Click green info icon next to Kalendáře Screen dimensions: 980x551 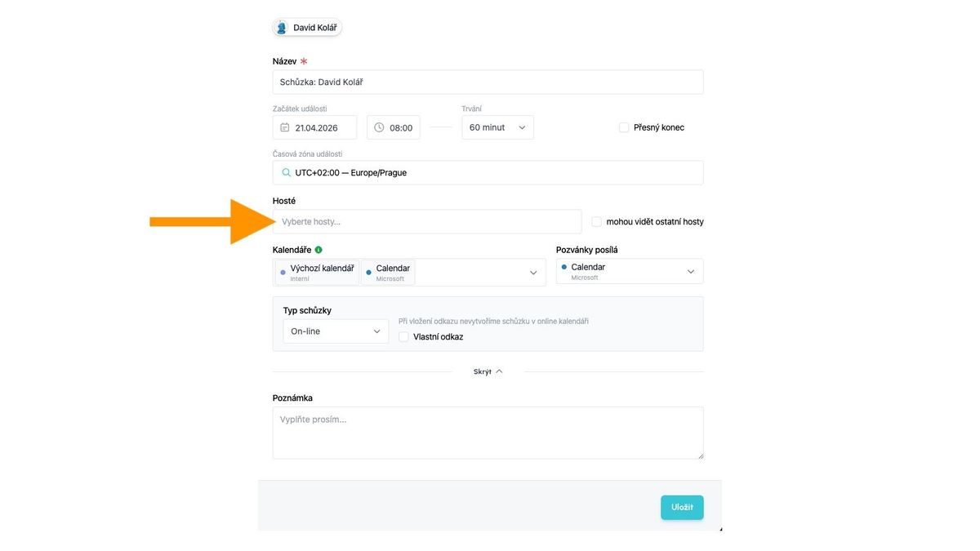pyautogui.click(x=318, y=250)
